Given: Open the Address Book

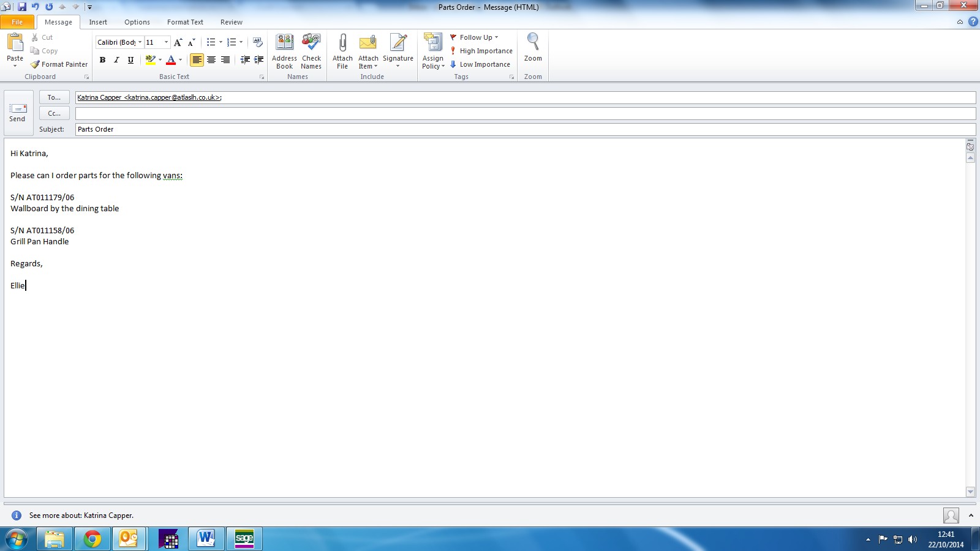Looking at the screenshot, I should coord(284,43).
